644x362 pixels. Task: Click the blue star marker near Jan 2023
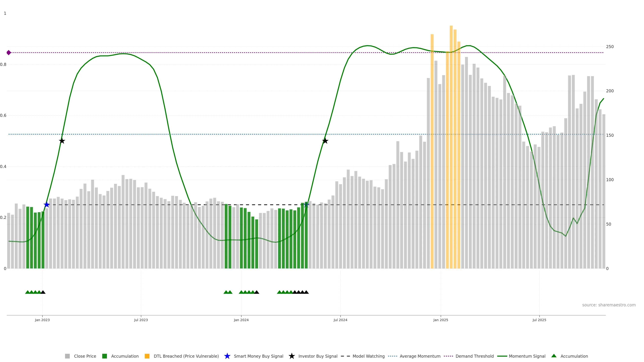tap(46, 205)
